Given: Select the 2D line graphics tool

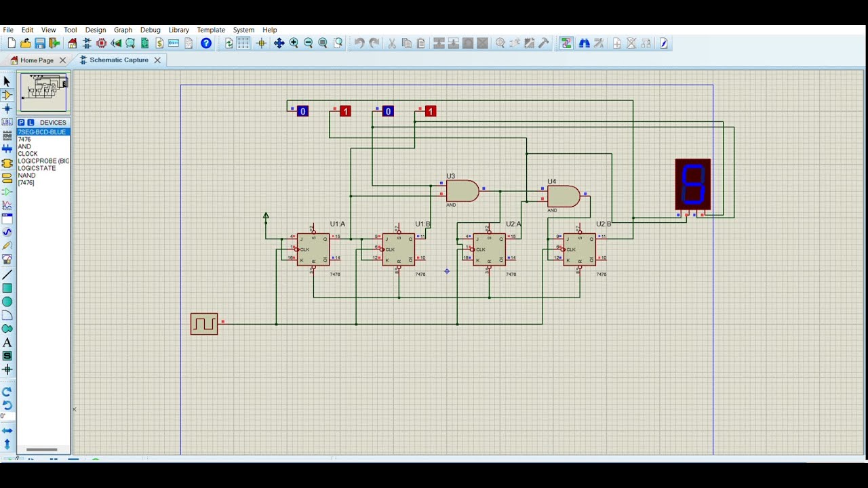Looking at the screenshot, I should (7, 274).
